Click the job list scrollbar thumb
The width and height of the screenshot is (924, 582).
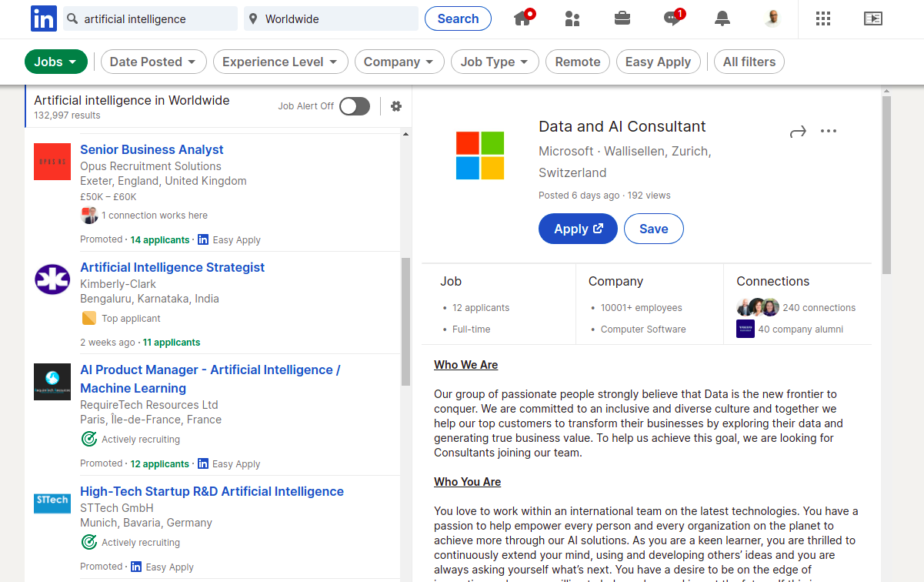coord(405,321)
